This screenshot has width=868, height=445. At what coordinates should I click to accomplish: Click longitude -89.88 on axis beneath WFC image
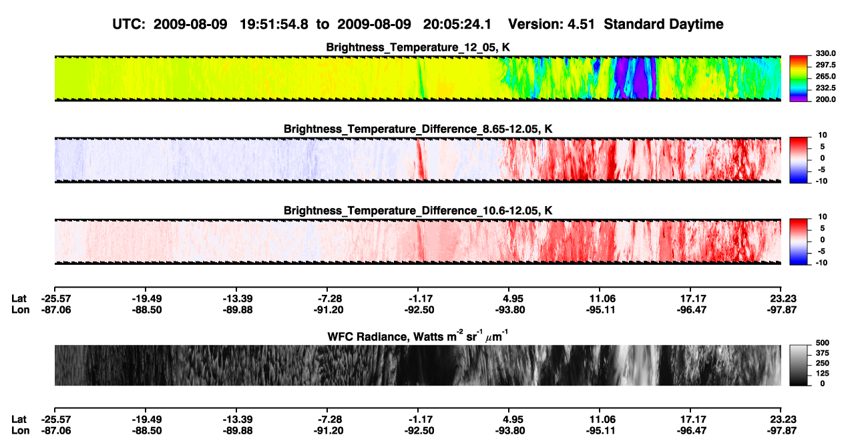click(236, 430)
